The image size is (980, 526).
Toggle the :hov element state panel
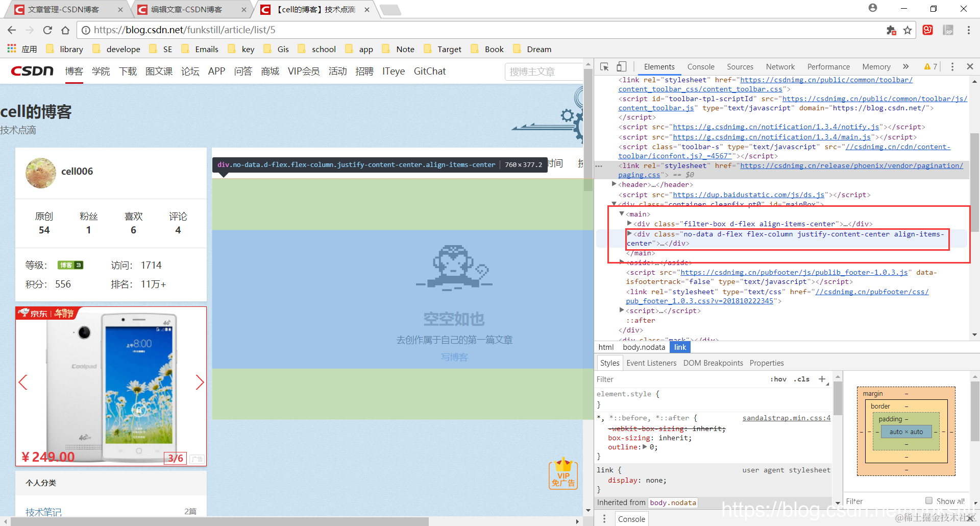pos(778,379)
